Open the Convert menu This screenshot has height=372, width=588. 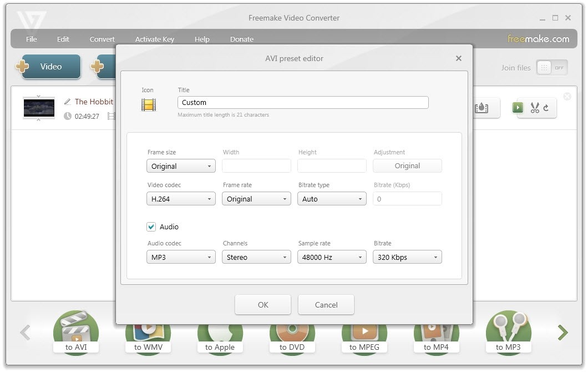[102, 39]
